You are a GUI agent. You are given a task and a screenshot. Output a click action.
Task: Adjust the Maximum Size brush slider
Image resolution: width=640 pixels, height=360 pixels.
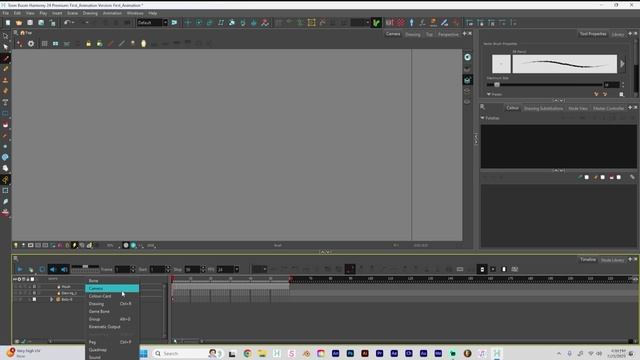[x=544, y=84]
